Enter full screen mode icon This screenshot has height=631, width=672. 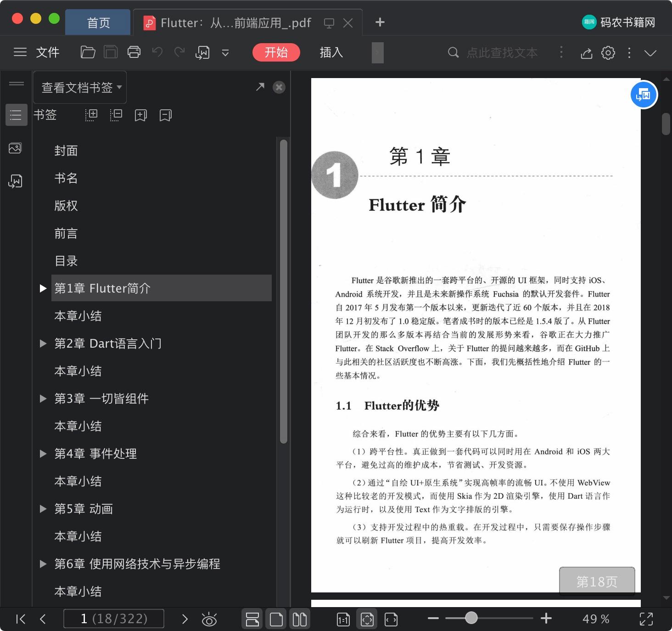pos(646,619)
